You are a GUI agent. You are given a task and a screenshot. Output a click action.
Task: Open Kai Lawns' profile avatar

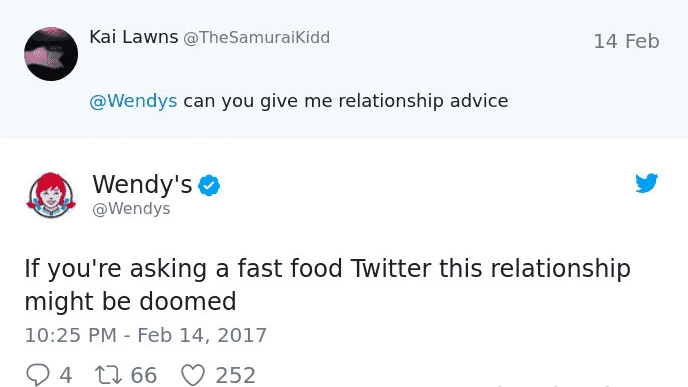[x=51, y=54]
